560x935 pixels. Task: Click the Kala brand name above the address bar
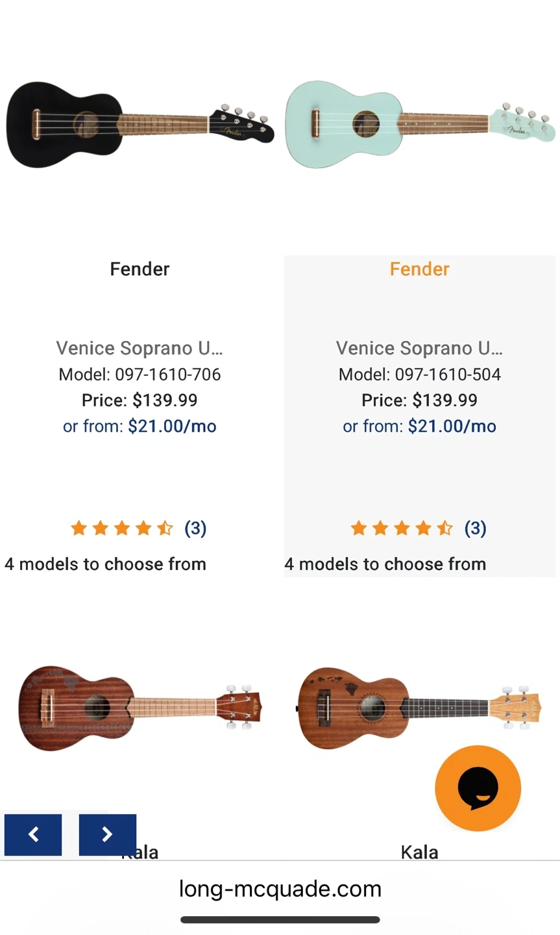pos(419,851)
